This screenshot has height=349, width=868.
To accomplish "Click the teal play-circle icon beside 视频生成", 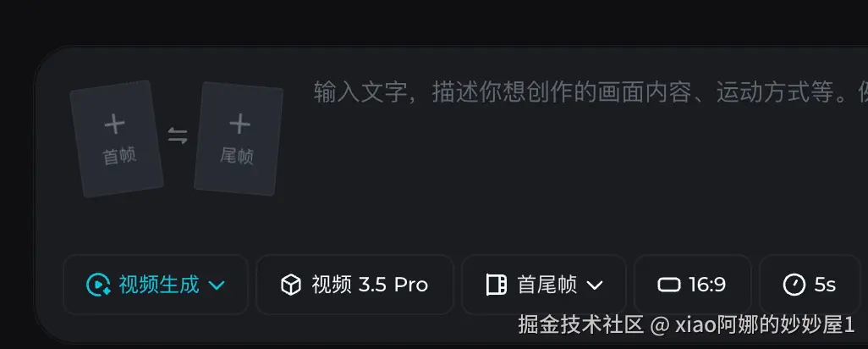I will click(x=98, y=285).
